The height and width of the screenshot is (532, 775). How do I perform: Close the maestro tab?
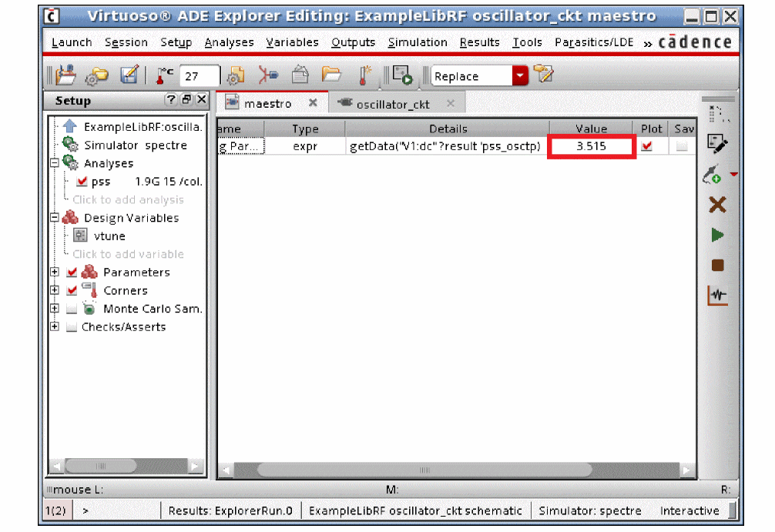click(313, 102)
